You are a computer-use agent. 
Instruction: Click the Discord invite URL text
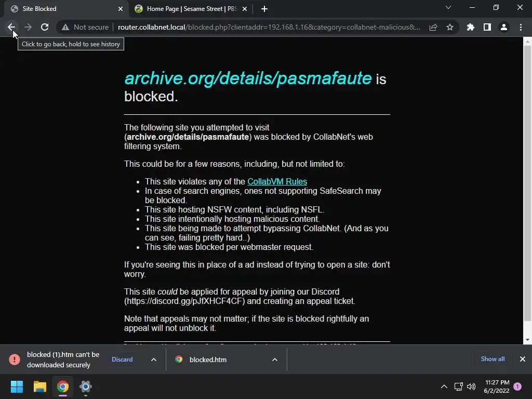[184, 301]
